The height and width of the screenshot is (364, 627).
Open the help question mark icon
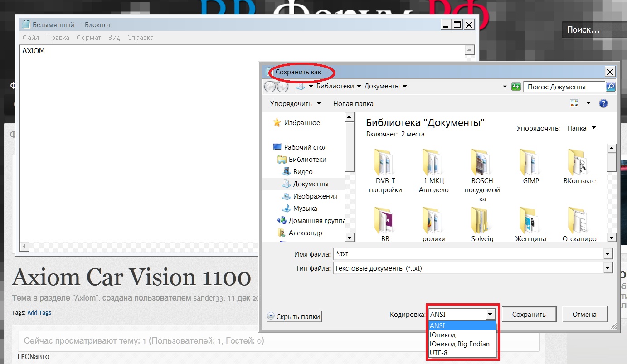pos(603,103)
